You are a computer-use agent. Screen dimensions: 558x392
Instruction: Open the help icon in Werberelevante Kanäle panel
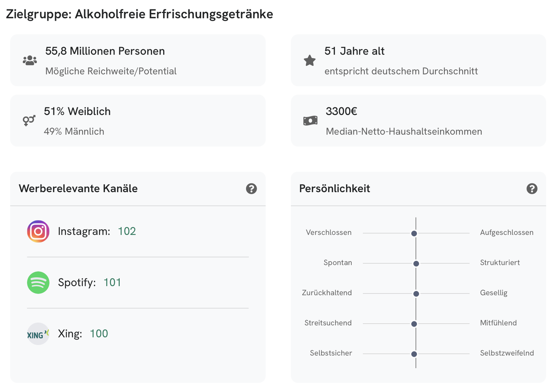point(251,189)
